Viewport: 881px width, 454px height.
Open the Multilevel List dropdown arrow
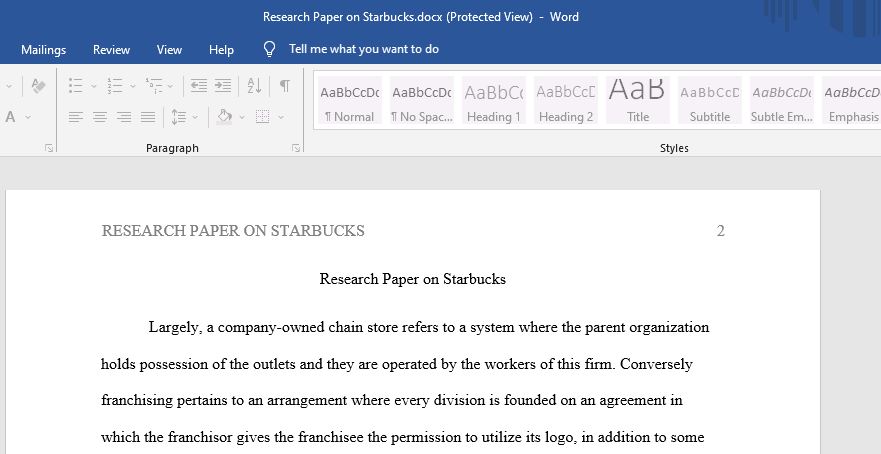pos(170,86)
